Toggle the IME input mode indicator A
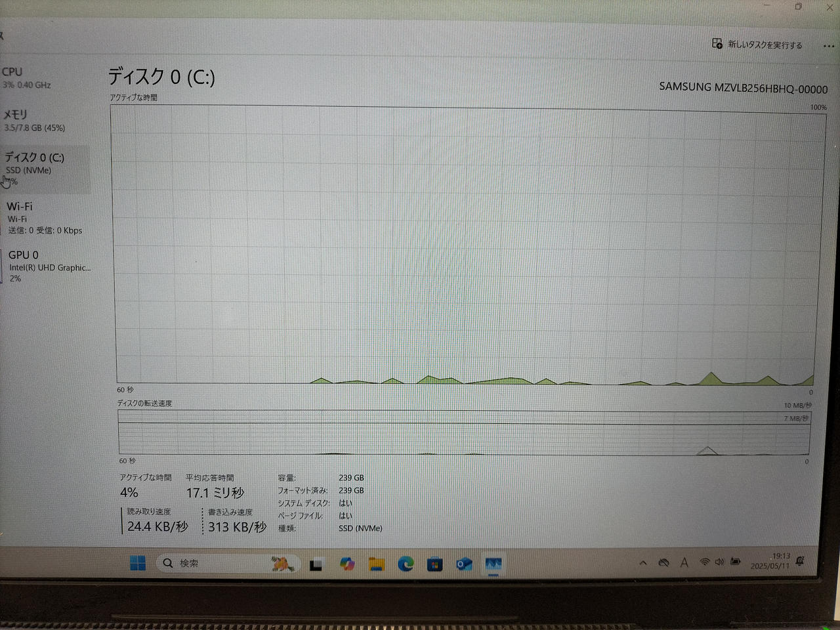Viewport: 840px width, 630px height. point(684,562)
